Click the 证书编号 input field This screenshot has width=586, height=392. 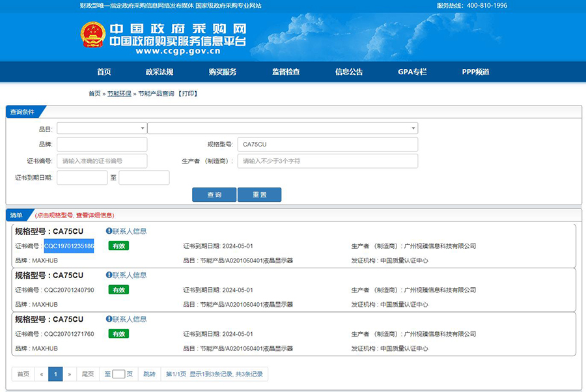102,161
